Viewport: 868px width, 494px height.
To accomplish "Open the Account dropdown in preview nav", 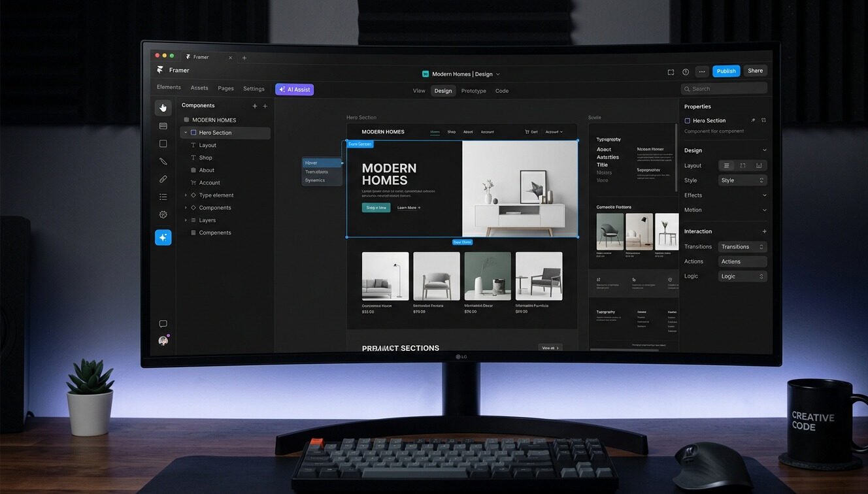I will [x=554, y=132].
